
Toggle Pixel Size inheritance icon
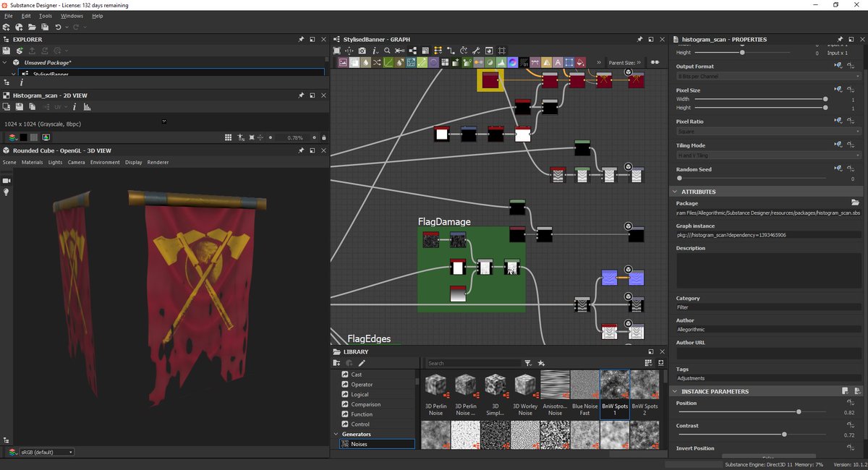[x=838, y=90]
